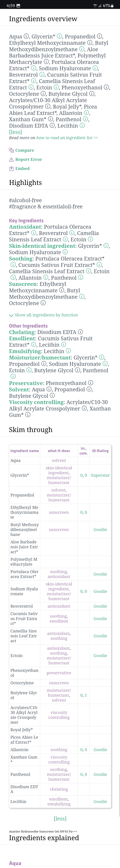Image resolution: width=120 pixels, height=868 pixels.
Task: Tap the info icon beside Disodium EDTA under Chelating
Action: pos(80,332)
